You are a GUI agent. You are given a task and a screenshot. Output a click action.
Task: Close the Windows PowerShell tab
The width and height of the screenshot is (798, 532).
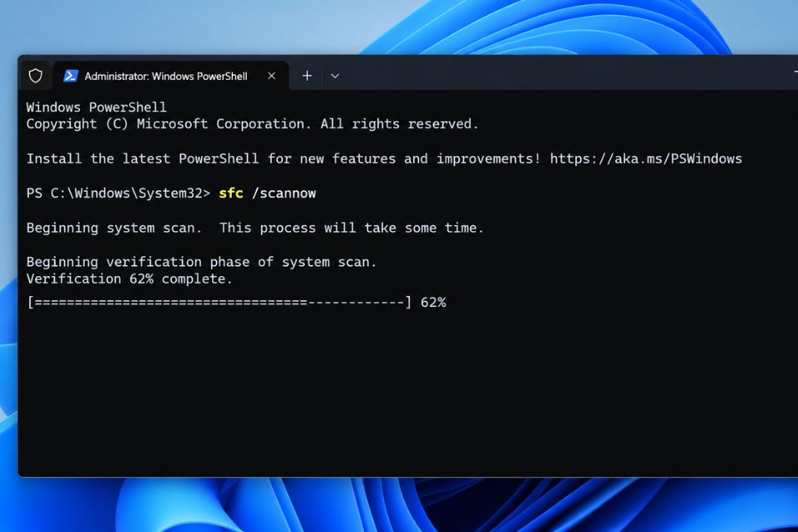click(x=272, y=76)
